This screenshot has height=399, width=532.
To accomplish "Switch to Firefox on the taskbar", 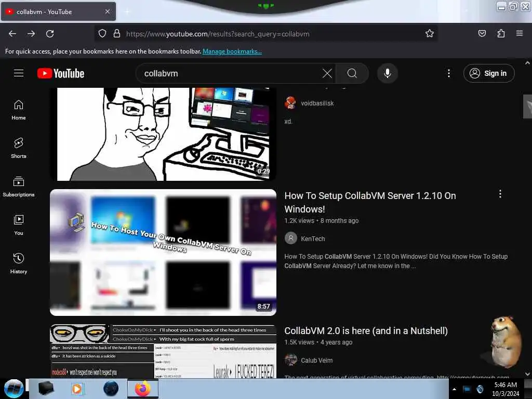I will (x=143, y=389).
